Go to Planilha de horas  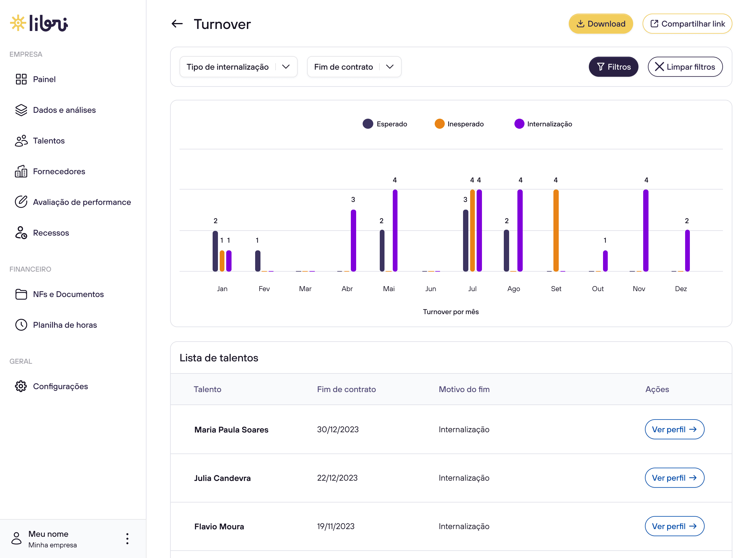65,325
